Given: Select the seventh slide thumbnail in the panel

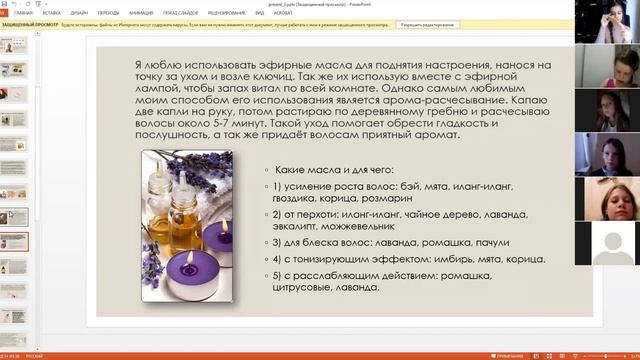Looking at the screenshot, I should [13, 192].
